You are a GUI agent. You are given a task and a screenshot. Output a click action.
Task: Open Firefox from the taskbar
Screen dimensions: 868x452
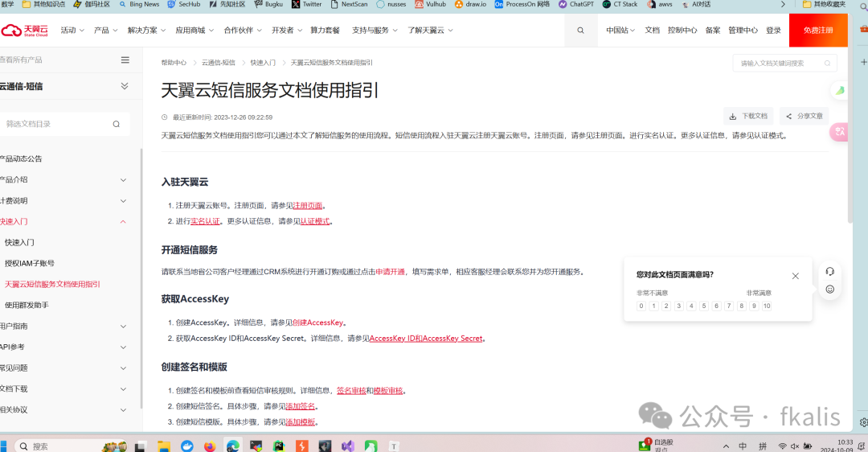point(209,446)
